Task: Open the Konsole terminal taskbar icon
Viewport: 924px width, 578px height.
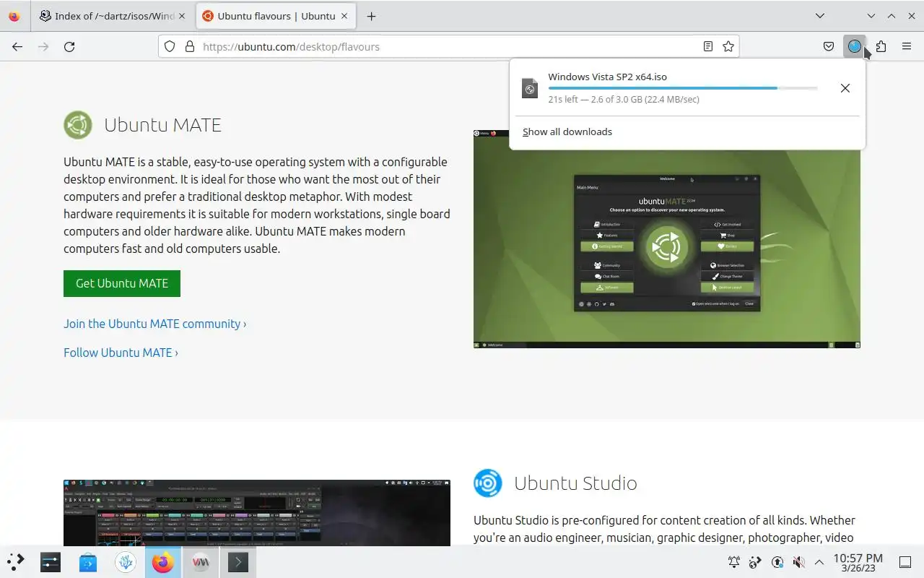Action: [238, 561]
